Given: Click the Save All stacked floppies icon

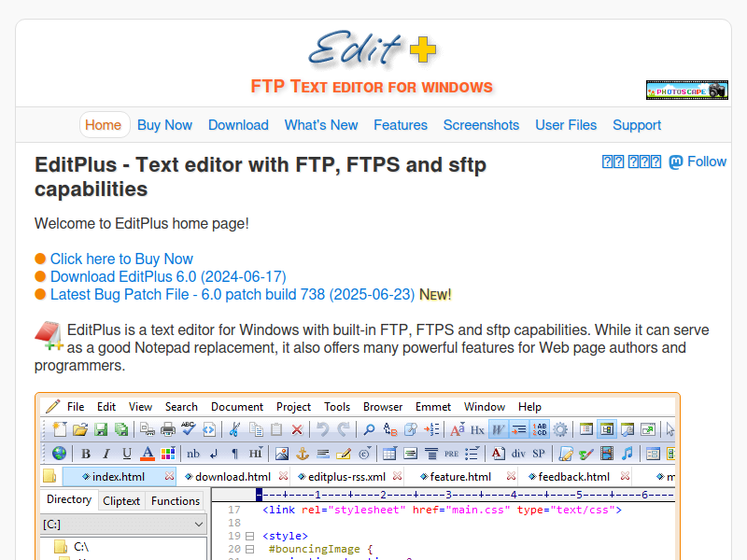Looking at the screenshot, I should 121,429.
